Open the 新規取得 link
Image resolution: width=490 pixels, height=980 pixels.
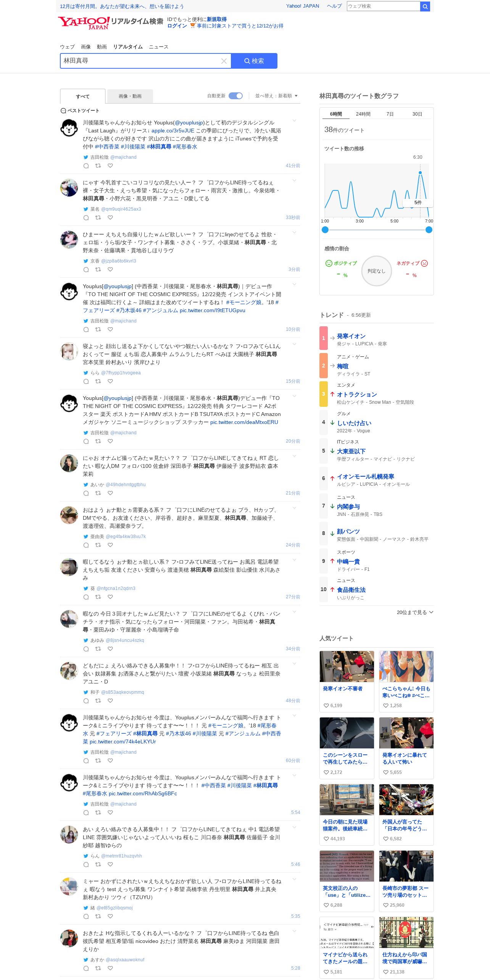click(x=217, y=19)
